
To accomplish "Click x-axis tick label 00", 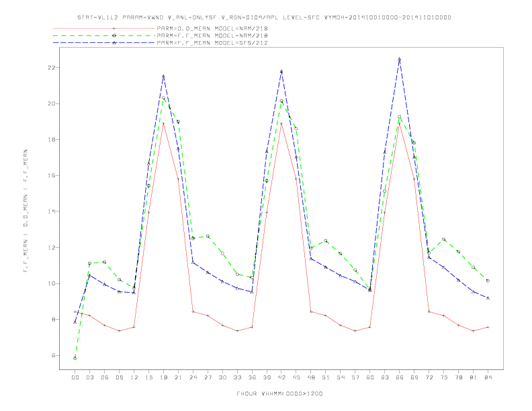I will coord(75,377).
